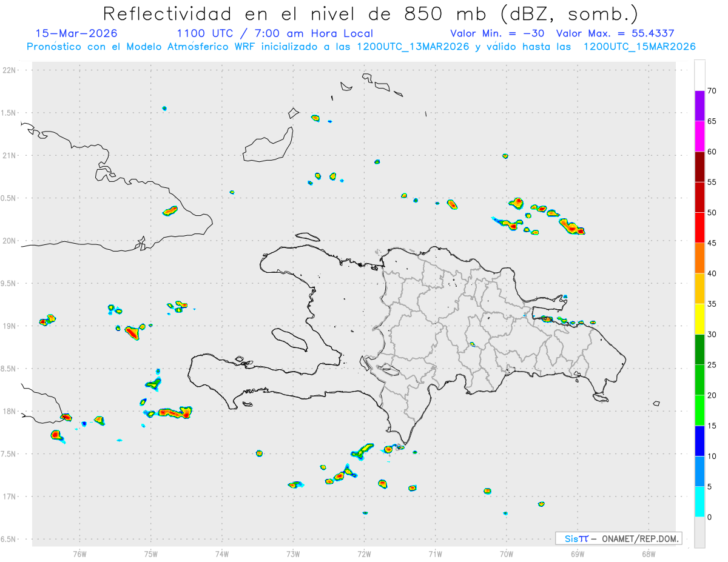Click the '68W' longitude label
Image resolution: width=728 pixels, height=562 pixels.
click(x=649, y=553)
